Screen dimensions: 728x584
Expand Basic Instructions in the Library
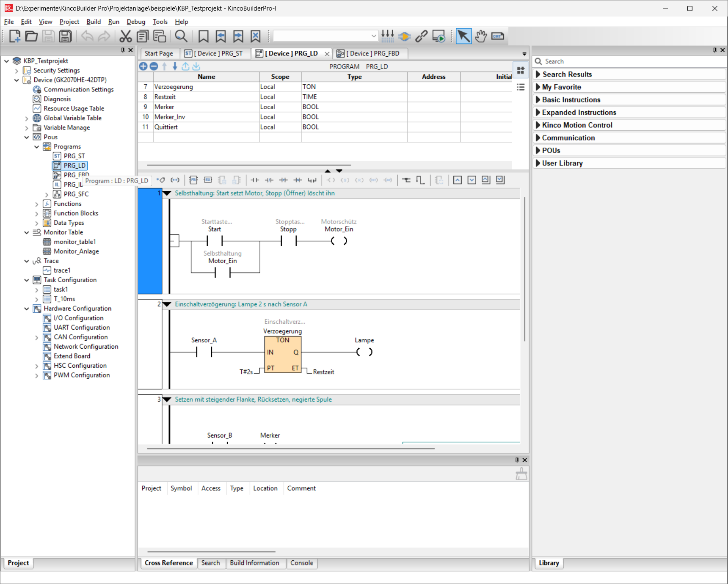538,100
